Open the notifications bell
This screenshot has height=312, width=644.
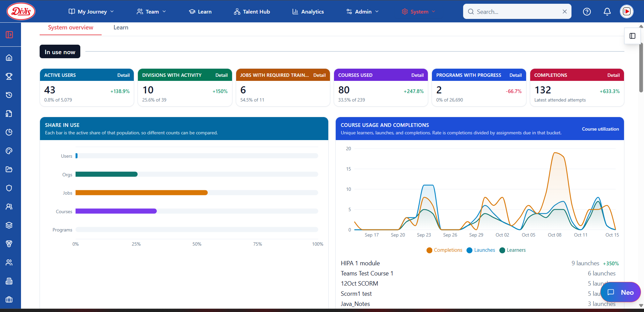pos(607,12)
